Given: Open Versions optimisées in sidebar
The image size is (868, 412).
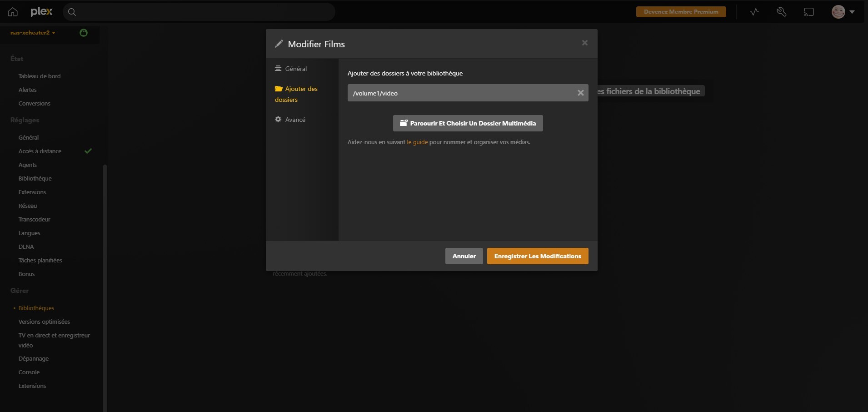Looking at the screenshot, I should [44, 322].
